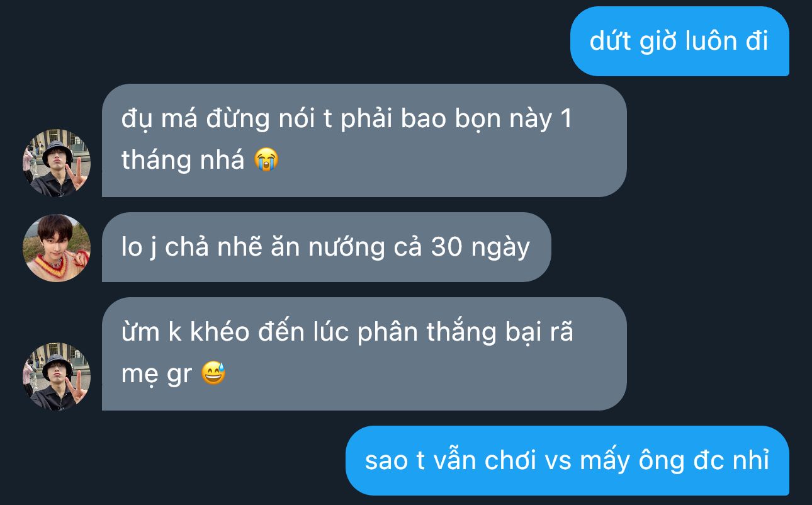Image resolution: width=812 pixels, height=505 pixels.
Task: Select the "lo j chả nhẽ ăn nướng" message bubble
Action: [x=326, y=247]
